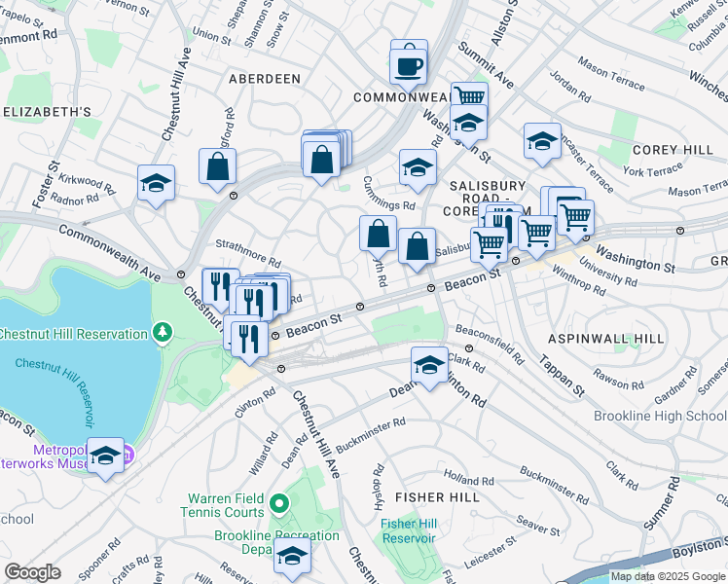Viewport: 728px width, 584px height.
Task: Open the coffee cup cafe marker
Action: (x=409, y=69)
